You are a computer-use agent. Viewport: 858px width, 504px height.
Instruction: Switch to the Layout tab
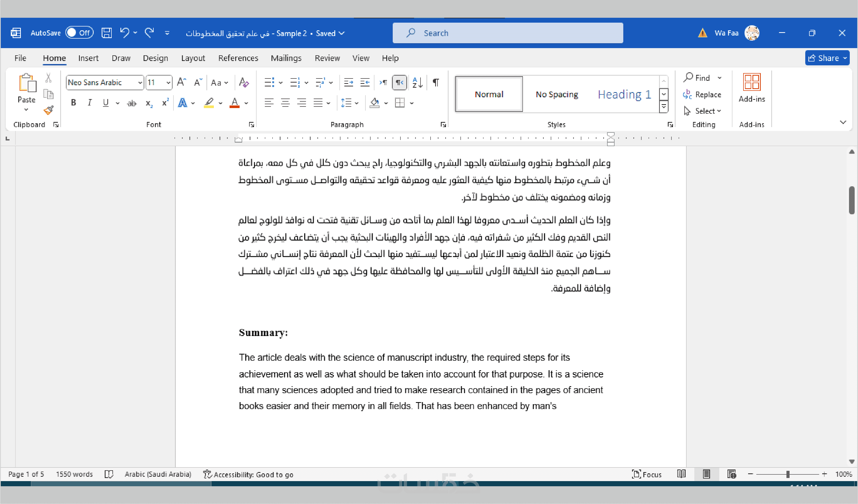(x=193, y=58)
